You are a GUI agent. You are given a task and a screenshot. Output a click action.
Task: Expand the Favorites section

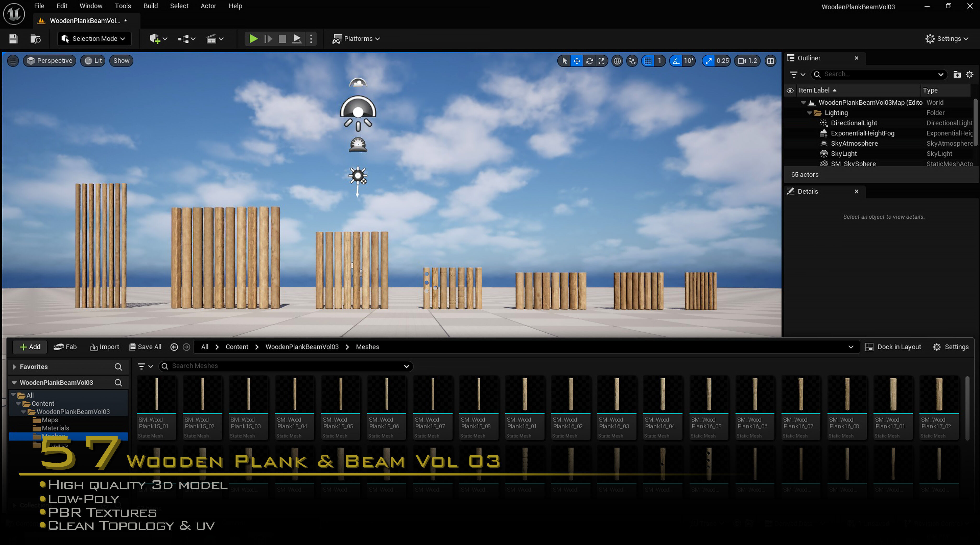point(14,367)
